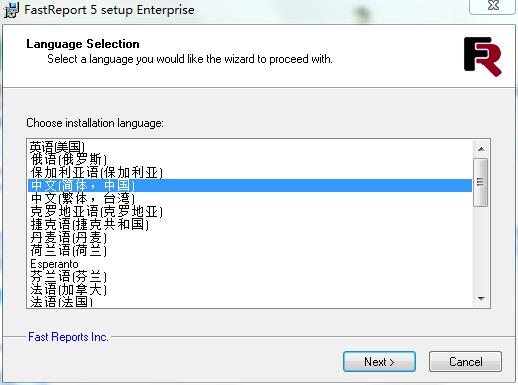Select 克罗地亚语(克罗地亚) option
The width and height of the screenshot is (518, 385).
(250, 211)
